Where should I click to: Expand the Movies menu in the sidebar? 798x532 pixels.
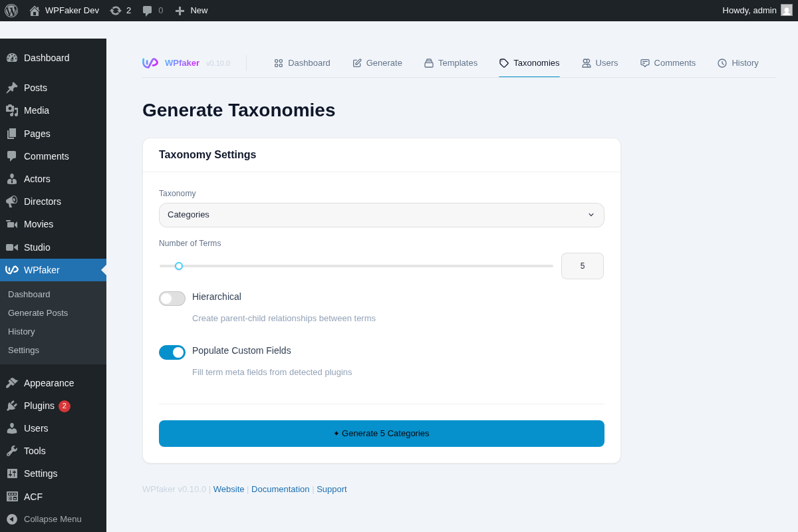coord(39,224)
